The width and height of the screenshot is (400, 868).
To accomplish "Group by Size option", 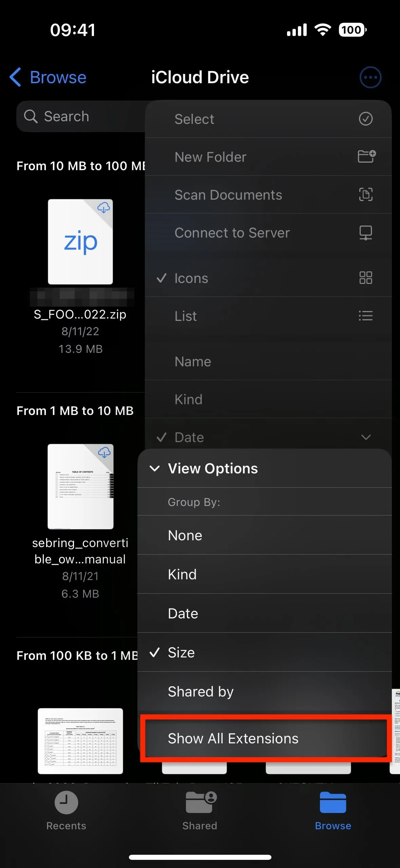I will [265, 652].
